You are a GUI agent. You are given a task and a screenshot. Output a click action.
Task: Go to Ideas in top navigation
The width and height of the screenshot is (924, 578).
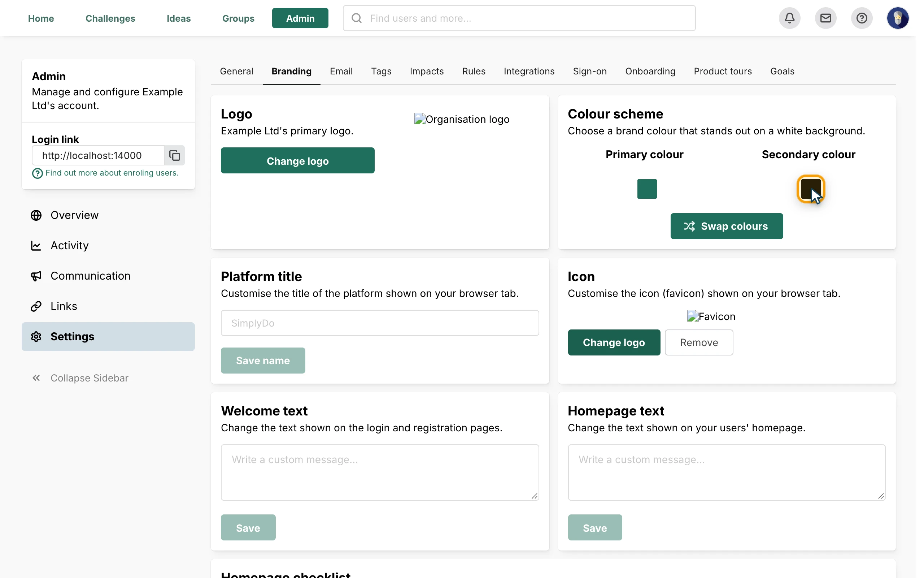click(x=179, y=18)
